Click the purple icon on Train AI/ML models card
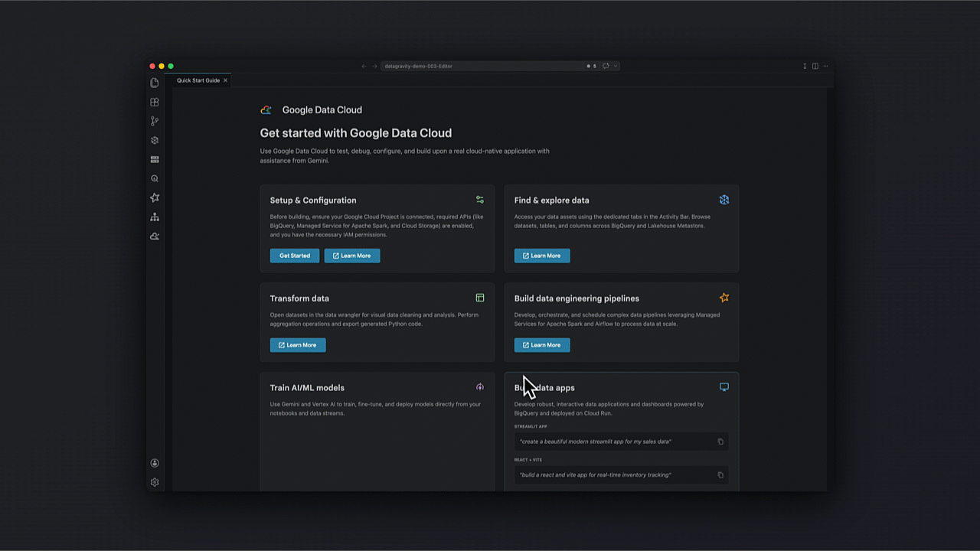 click(480, 387)
